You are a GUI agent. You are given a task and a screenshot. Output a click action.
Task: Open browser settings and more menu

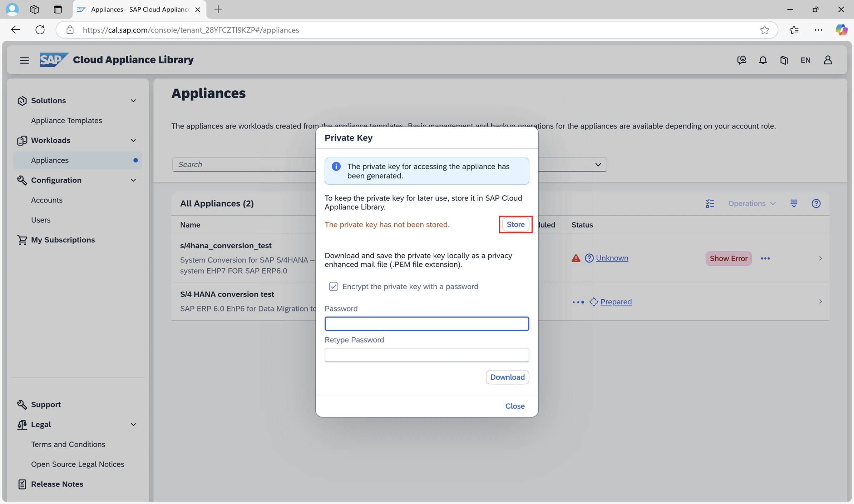pos(818,30)
